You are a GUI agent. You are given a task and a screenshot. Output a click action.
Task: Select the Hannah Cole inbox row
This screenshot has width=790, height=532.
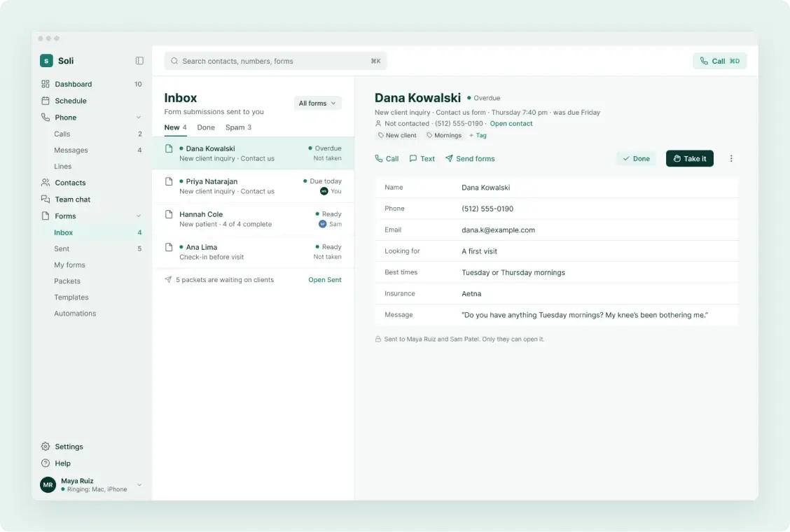click(254, 218)
